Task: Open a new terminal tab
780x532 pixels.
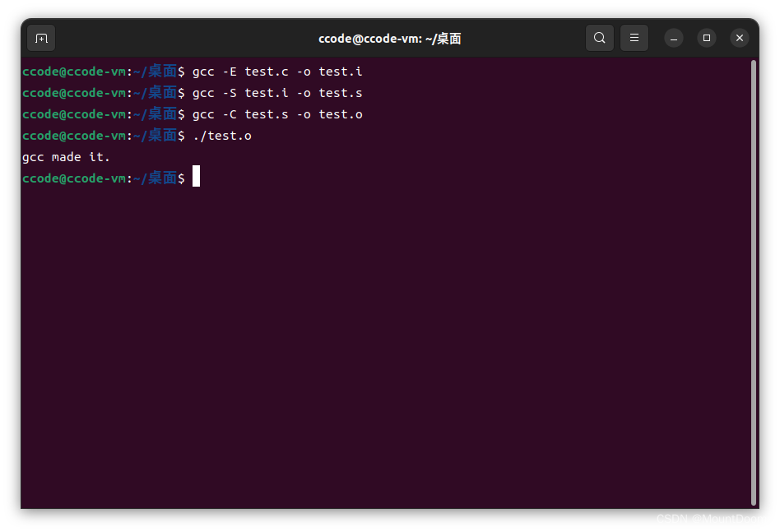Action: [41, 39]
